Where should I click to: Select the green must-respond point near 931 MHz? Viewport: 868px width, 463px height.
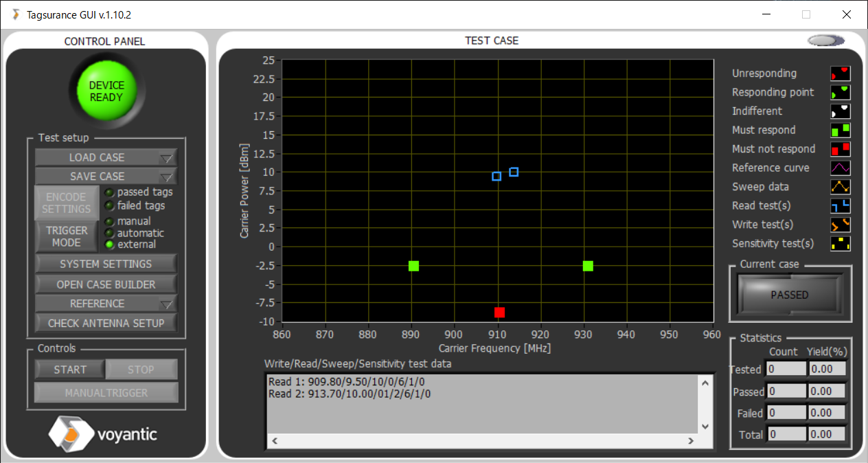588,266
